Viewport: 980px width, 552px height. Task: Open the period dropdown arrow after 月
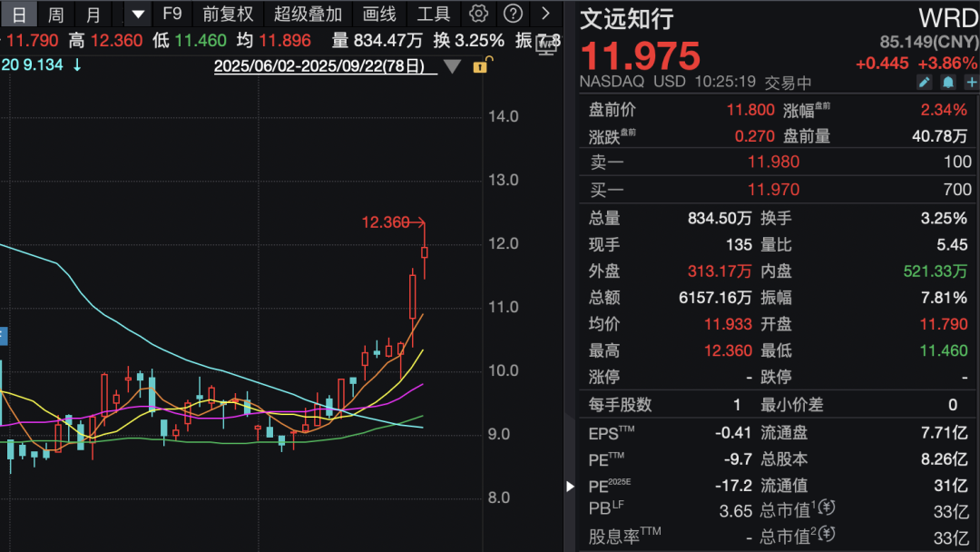138,14
